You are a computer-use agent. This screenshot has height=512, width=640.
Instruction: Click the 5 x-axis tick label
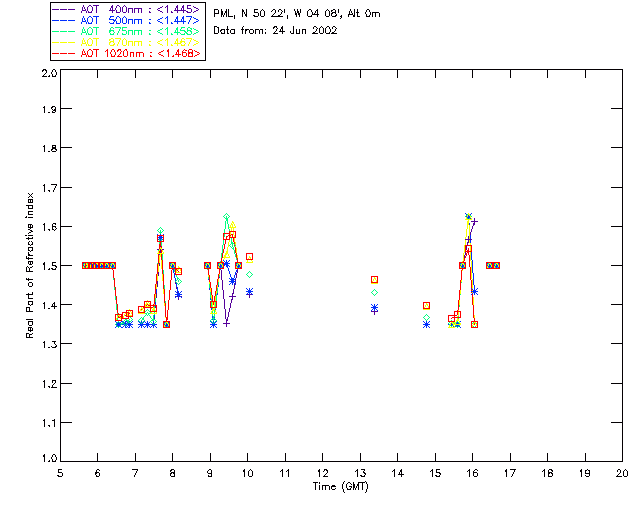(x=60, y=473)
